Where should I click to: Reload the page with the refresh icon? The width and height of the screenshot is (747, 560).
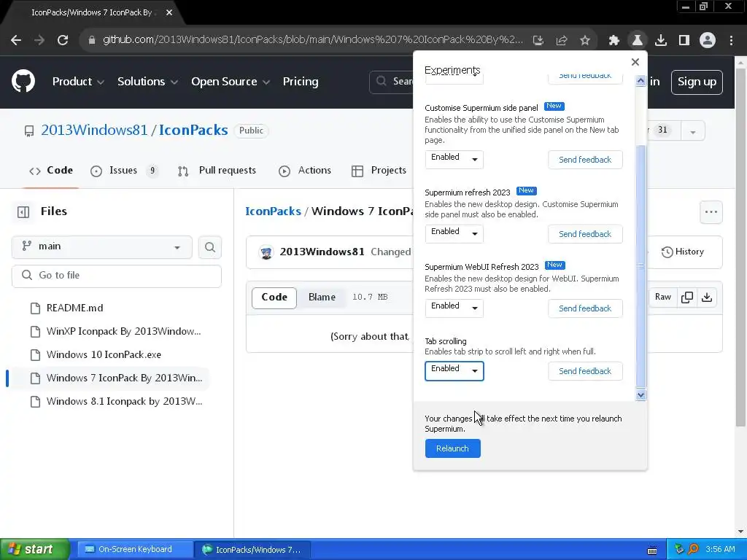pos(63,40)
